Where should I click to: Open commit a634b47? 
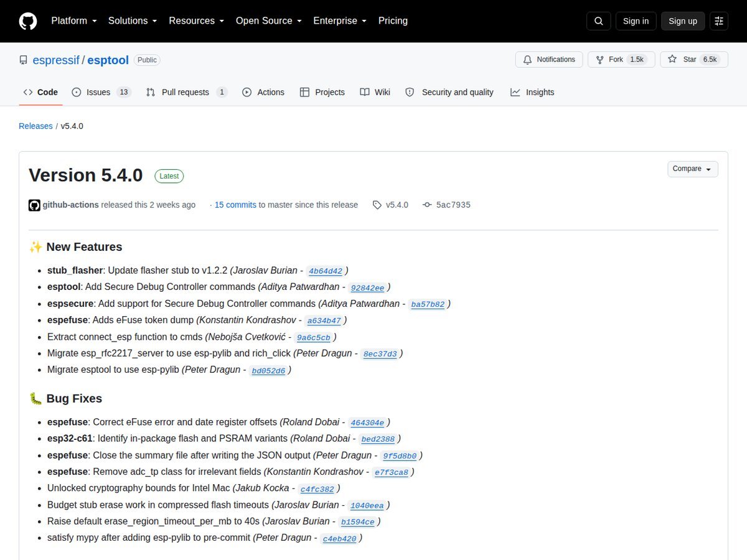coord(324,321)
